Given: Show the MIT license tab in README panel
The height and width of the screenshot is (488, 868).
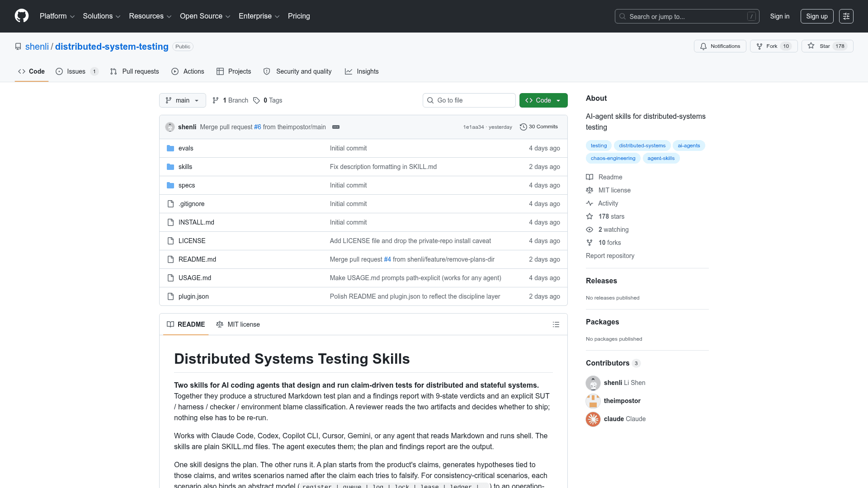Looking at the screenshot, I should pos(238,324).
